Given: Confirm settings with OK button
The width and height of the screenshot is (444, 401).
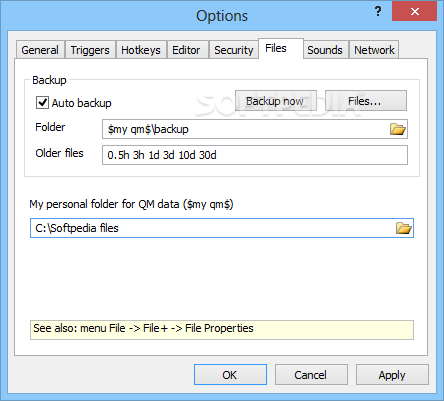Looking at the screenshot, I should pyautogui.click(x=230, y=375).
